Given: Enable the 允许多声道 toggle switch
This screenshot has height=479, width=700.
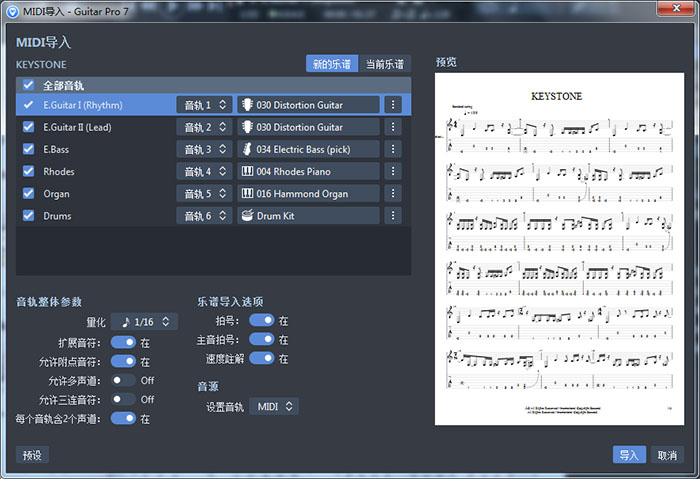Looking at the screenshot, I should [123, 380].
